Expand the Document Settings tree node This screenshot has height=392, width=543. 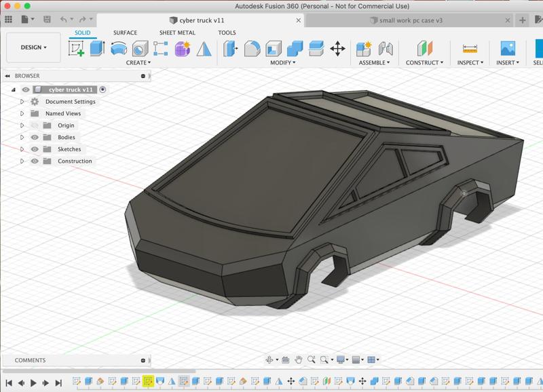(x=22, y=102)
